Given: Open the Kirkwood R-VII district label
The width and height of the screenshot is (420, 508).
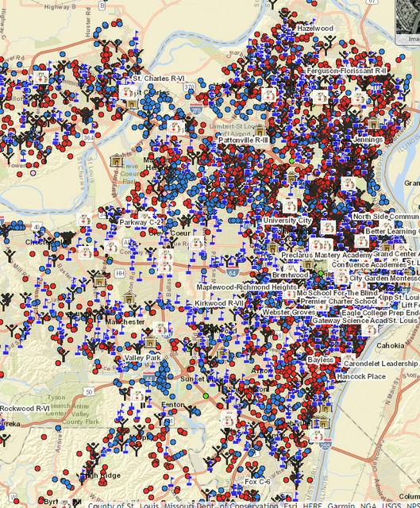Looking at the screenshot, I should 219,303.
